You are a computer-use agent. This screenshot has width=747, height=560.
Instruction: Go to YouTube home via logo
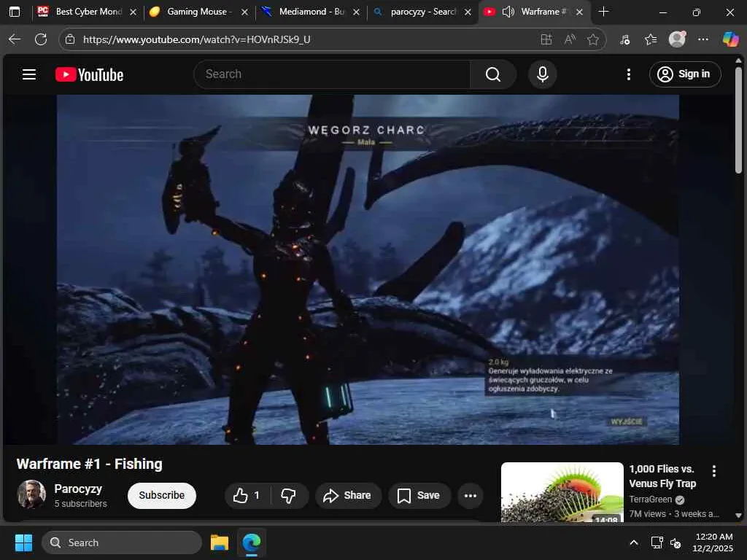89,75
